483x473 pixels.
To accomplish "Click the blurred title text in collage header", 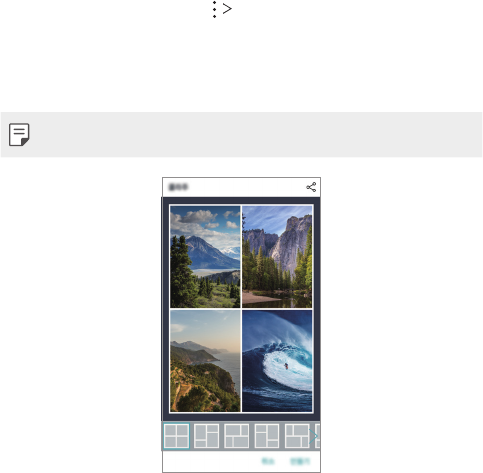I will (x=178, y=187).
